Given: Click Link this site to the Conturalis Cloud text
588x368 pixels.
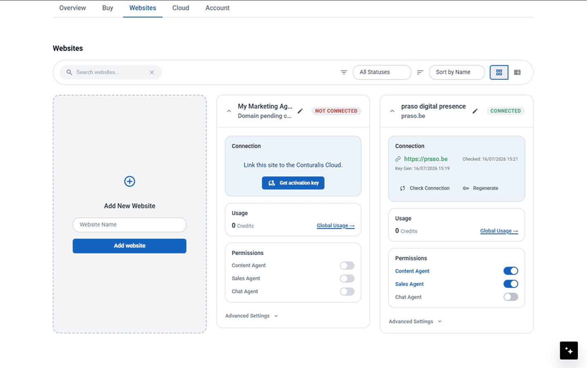Looking at the screenshot, I should (293, 165).
